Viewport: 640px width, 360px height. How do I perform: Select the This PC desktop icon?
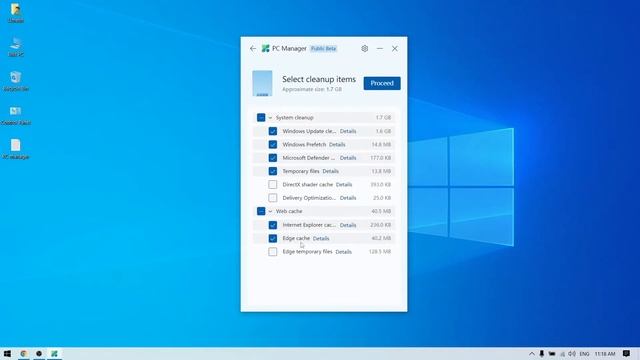click(16, 47)
